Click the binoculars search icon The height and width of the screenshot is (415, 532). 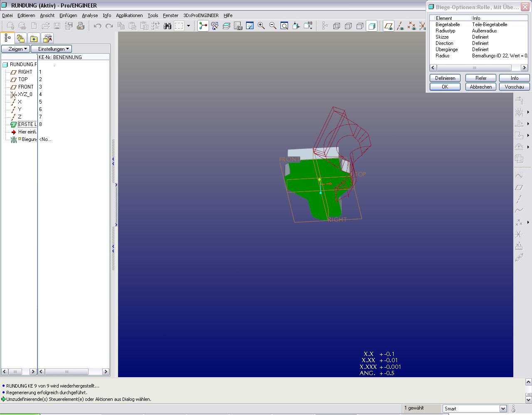coord(167,26)
